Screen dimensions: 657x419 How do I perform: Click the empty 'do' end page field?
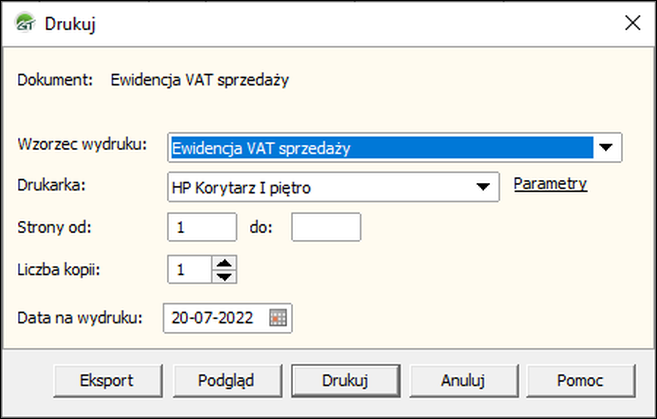326,227
